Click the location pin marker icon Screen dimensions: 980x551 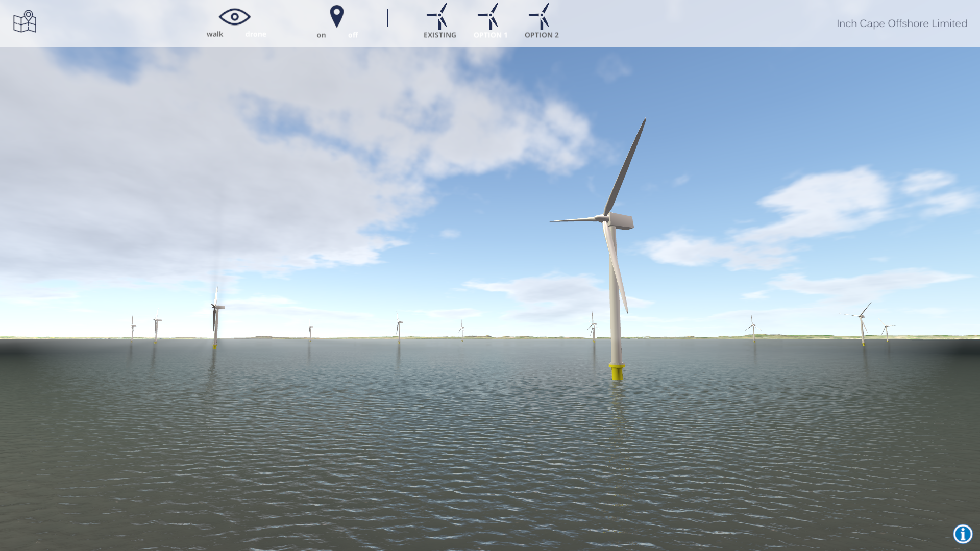point(336,16)
